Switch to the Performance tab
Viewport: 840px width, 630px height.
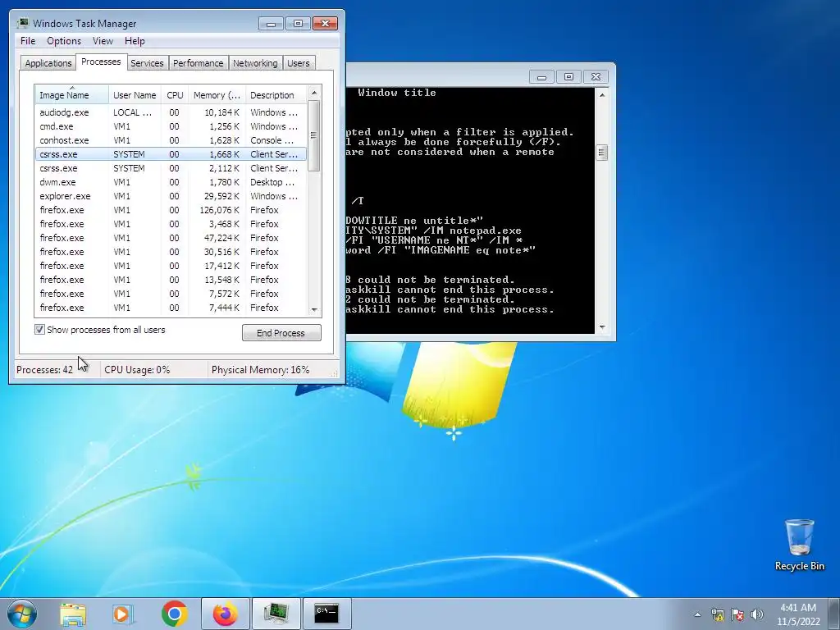(x=199, y=63)
